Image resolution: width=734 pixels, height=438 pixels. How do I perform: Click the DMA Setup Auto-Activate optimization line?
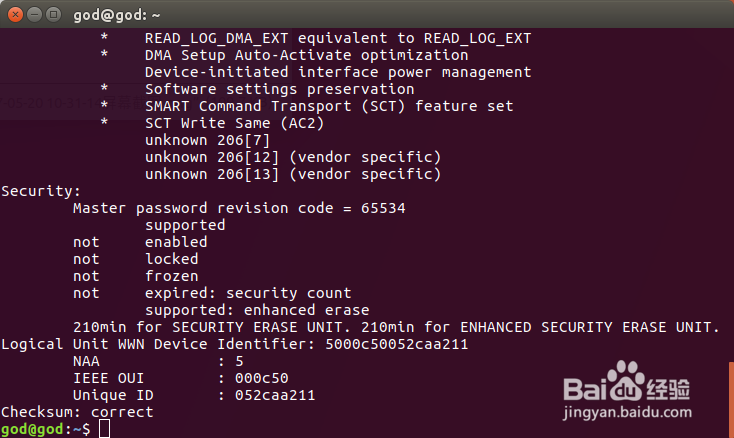pos(306,55)
